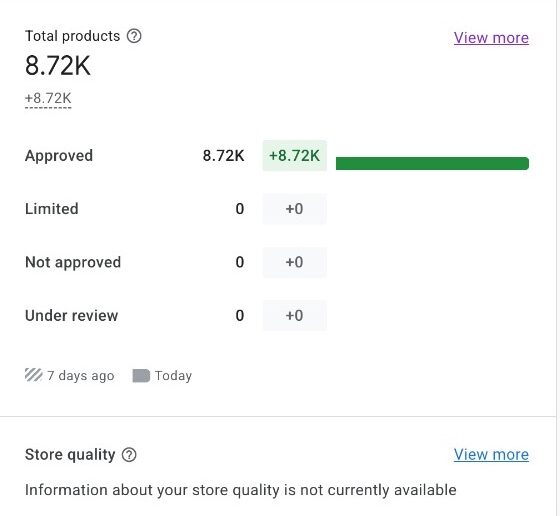The height and width of the screenshot is (516, 560).
Task: Click the Today legend label
Action: coord(173,376)
